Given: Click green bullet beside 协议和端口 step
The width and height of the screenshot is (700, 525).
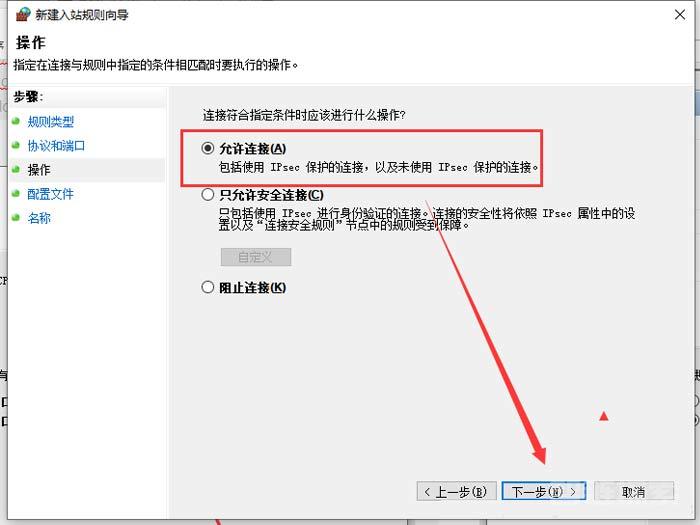Looking at the screenshot, I should (x=16, y=145).
